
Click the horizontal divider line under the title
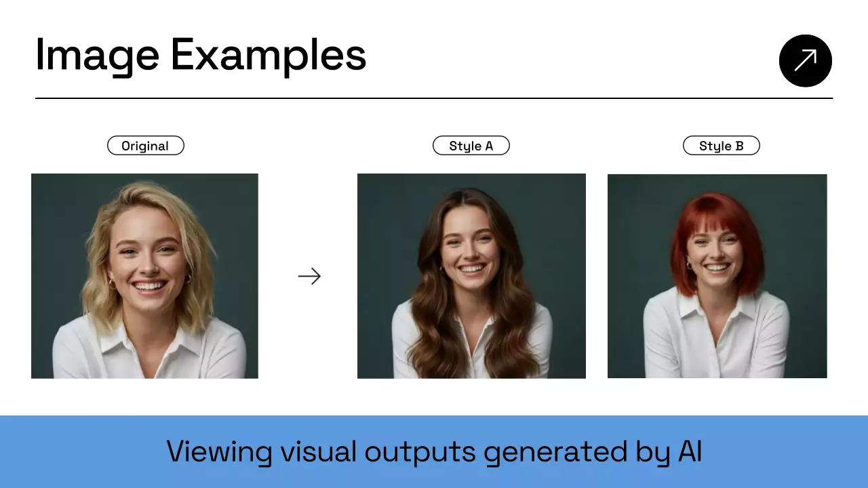[x=434, y=98]
